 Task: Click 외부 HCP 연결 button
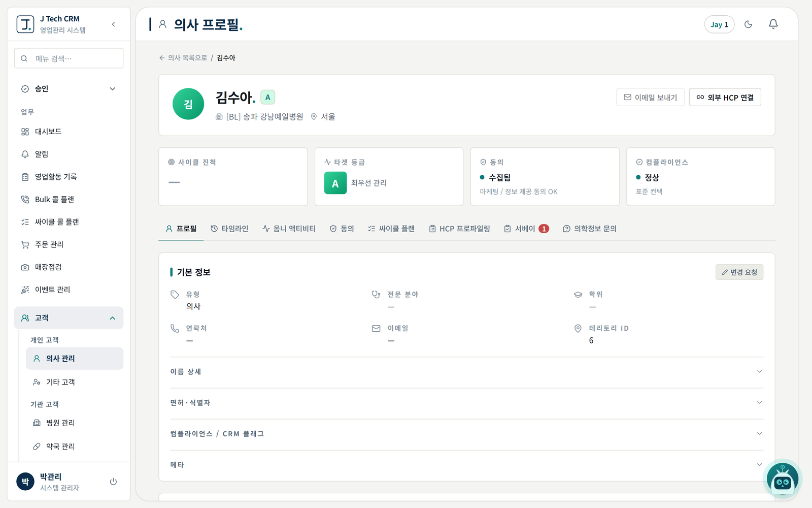point(725,98)
